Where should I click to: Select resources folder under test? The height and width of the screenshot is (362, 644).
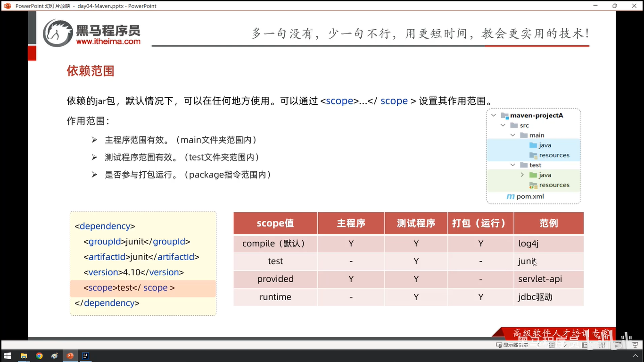[x=549, y=185]
